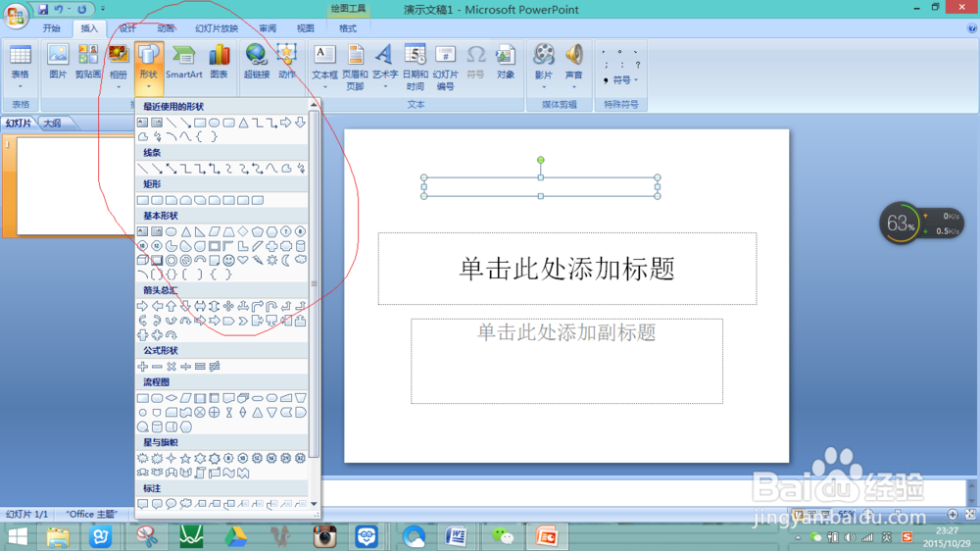Image resolution: width=980 pixels, height=551 pixels.
Task: Undo the last action from quick access toolbar
Action: click(59, 10)
